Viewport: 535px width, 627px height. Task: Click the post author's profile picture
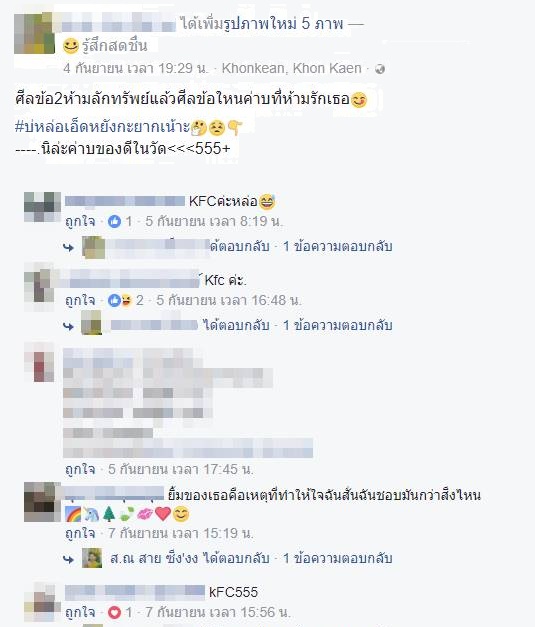click(34, 34)
